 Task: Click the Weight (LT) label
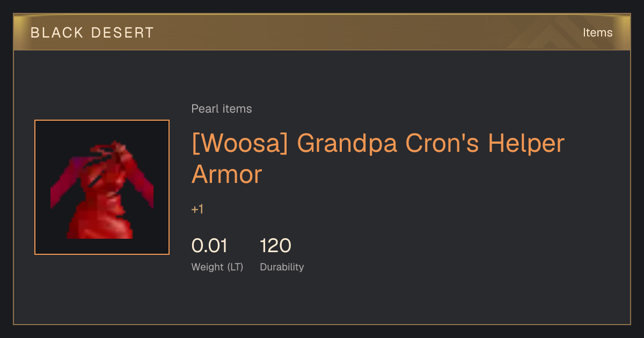coord(217,267)
